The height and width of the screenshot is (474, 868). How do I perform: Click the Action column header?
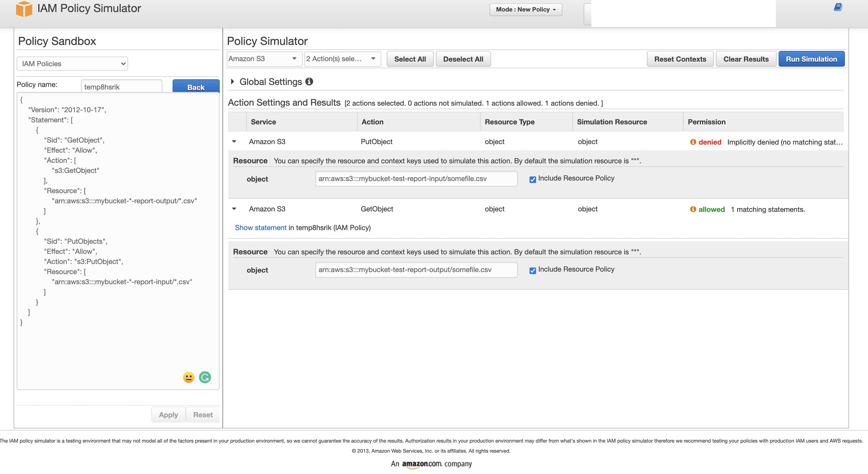pyautogui.click(x=419, y=122)
